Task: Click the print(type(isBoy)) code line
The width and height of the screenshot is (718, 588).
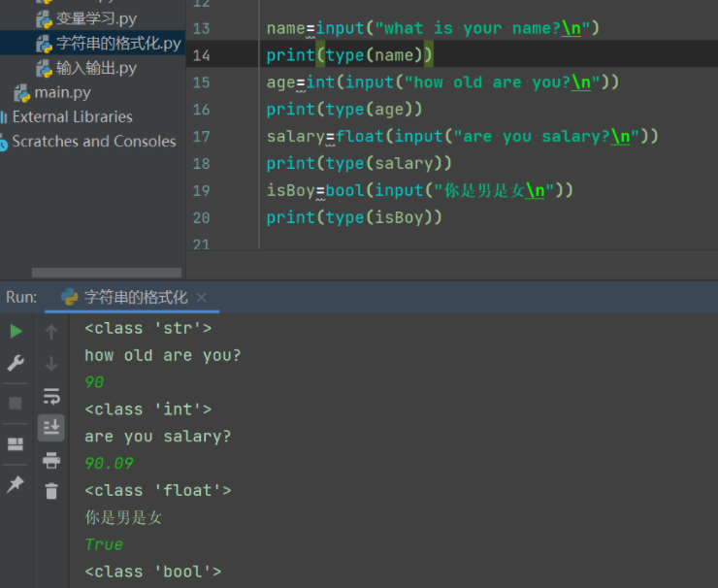Action: [x=354, y=217]
